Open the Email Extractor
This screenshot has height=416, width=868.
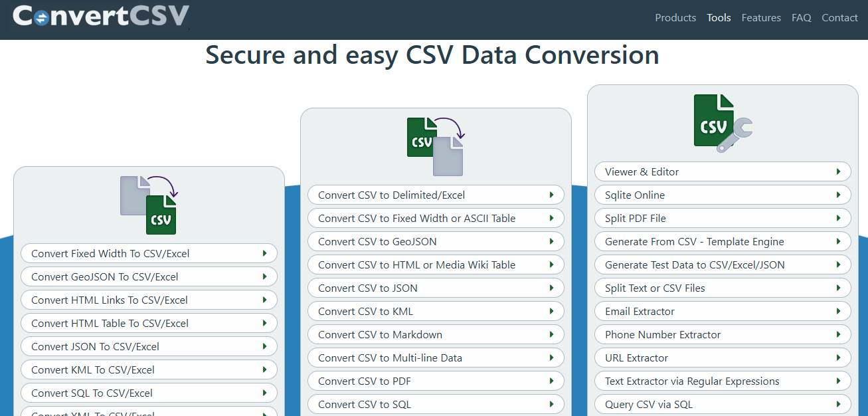click(x=723, y=311)
